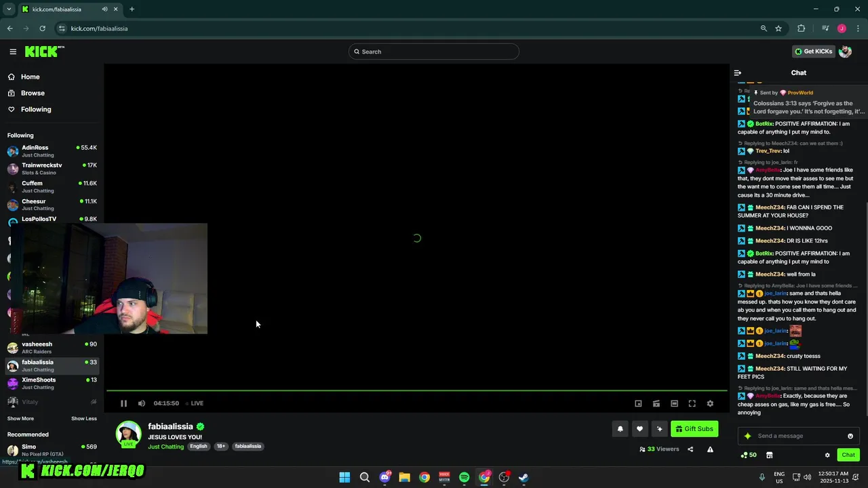Reload the browser page
Screen dimensions: 868x488
42,28
